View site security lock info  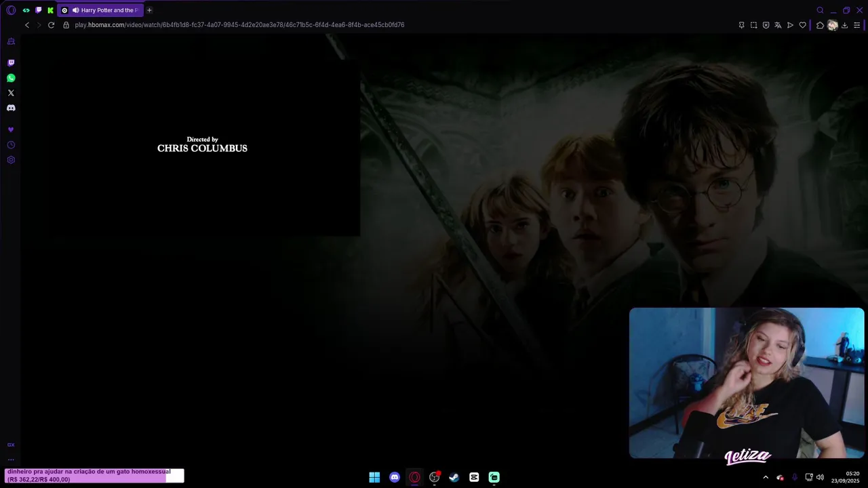[66, 25]
